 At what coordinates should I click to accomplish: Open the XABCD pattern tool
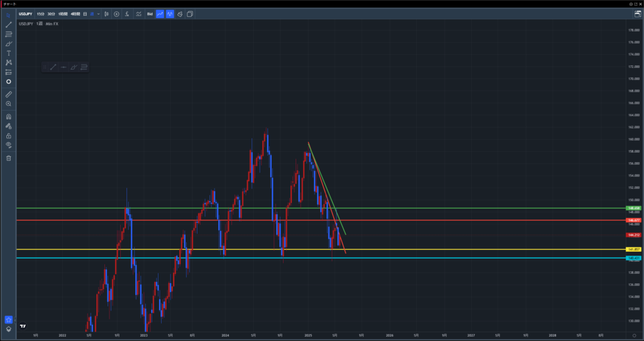coord(8,62)
